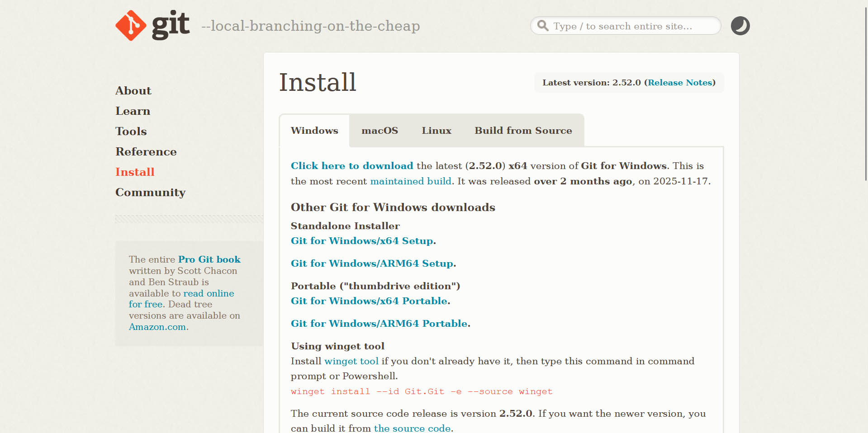Download Git for Windows/ARM64 Setup
Image resolution: width=868 pixels, height=433 pixels.
372,264
